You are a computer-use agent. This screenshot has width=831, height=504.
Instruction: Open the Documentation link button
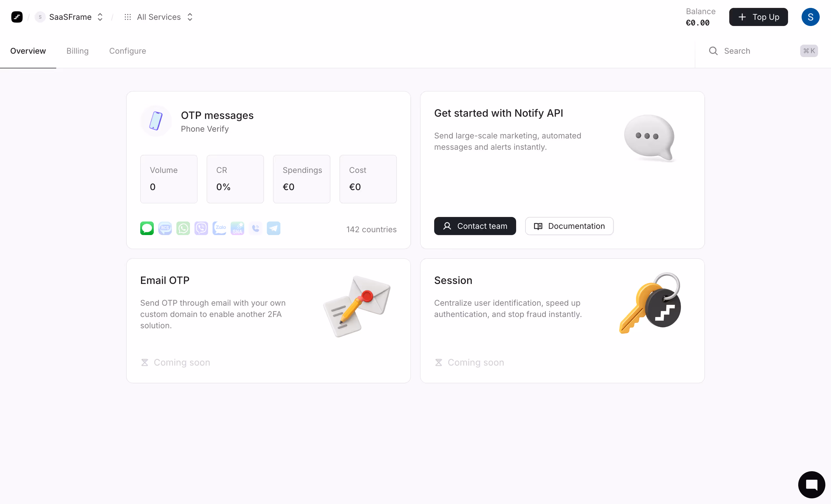[569, 226]
